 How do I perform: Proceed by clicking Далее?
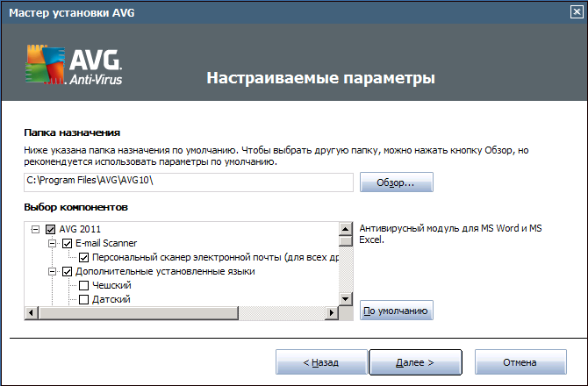pyautogui.click(x=414, y=361)
